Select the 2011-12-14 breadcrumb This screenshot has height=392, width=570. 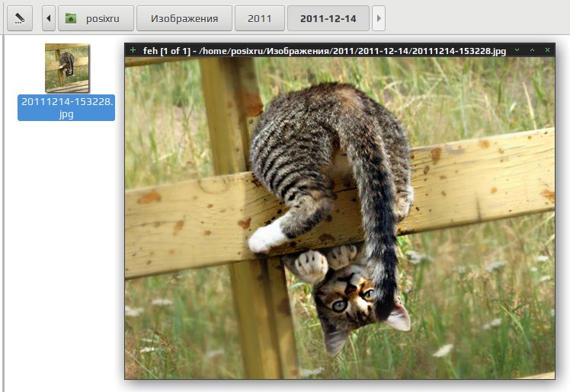point(328,18)
